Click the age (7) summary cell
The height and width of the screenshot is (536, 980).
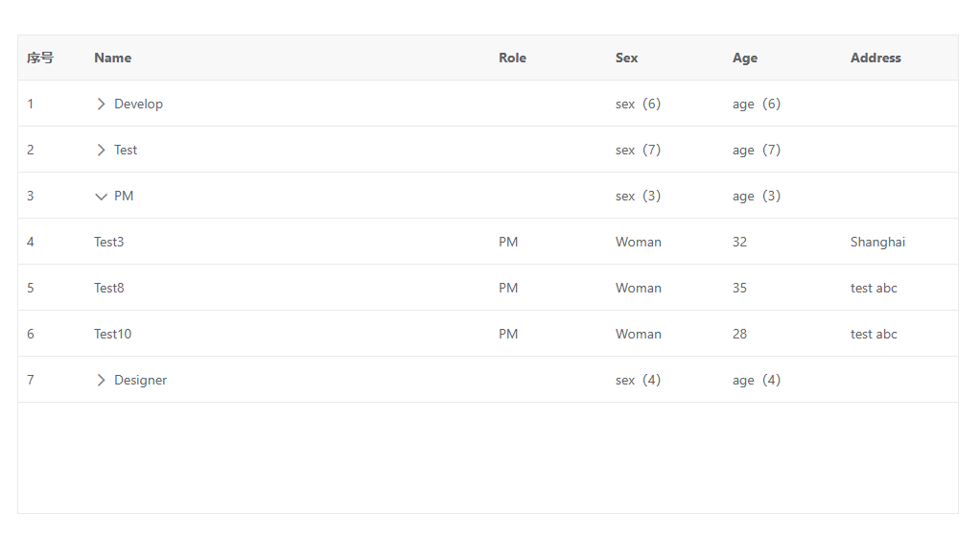pos(756,150)
